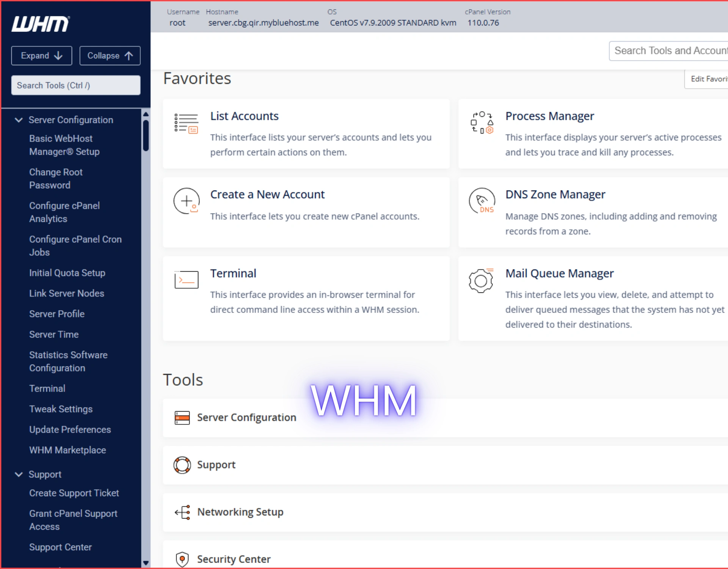Viewport: 728px width, 569px height.
Task: Select the List Accounts icon
Action: click(186, 123)
